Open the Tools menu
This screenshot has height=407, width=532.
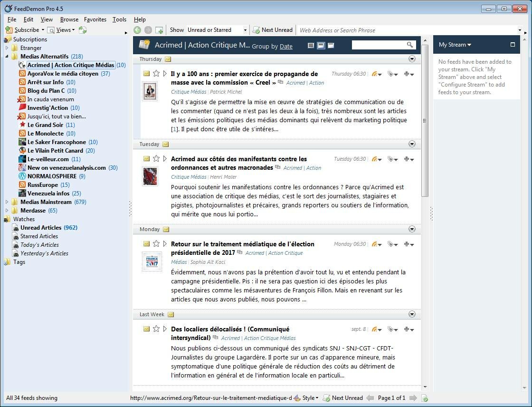119,19
